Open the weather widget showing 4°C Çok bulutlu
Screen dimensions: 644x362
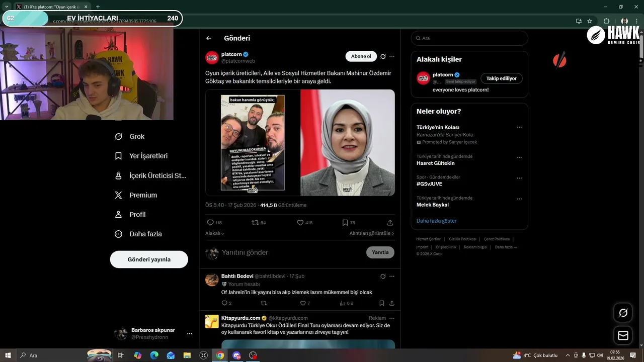[x=535, y=355]
